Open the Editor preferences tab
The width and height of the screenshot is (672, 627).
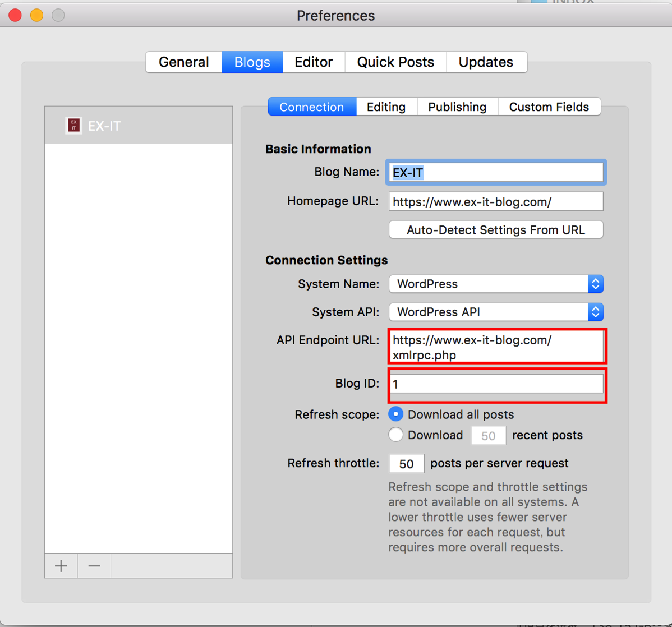tap(314, 62)
